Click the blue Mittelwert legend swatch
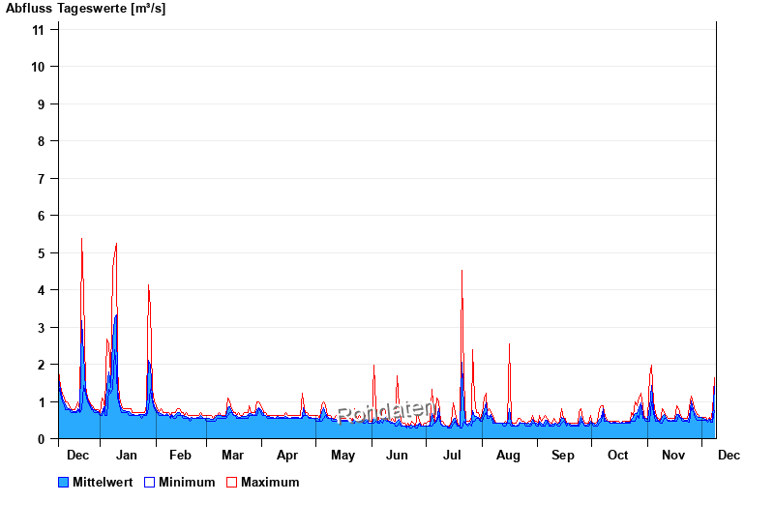This screenshot has width=774, height=532. (64, 483)
